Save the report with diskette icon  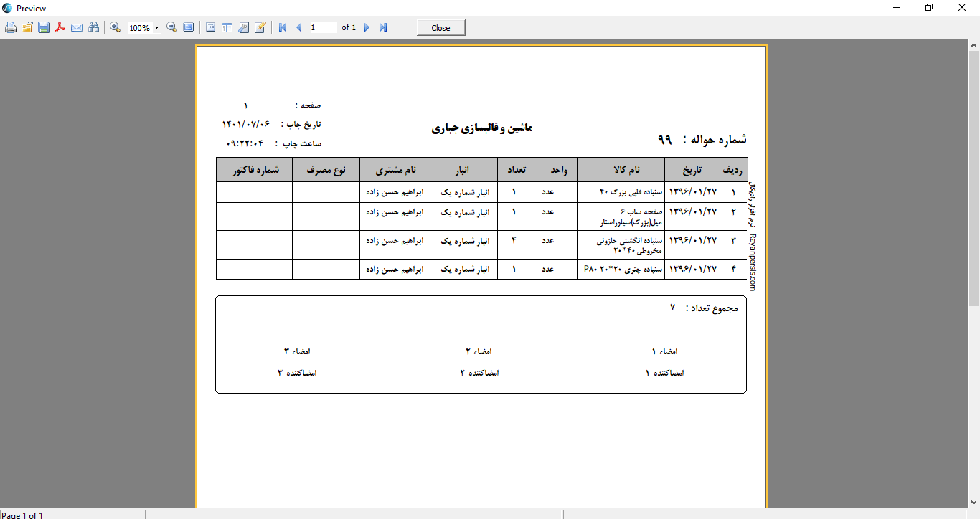(x=44, y=27)
